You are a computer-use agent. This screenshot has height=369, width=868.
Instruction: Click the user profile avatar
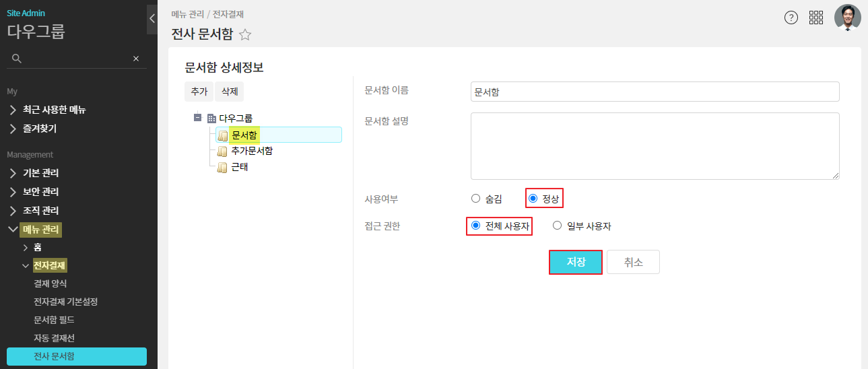847,18
